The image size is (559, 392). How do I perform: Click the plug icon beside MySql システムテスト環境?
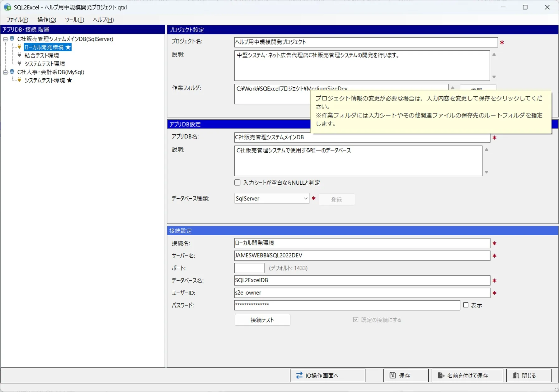[x=19, y=80]
